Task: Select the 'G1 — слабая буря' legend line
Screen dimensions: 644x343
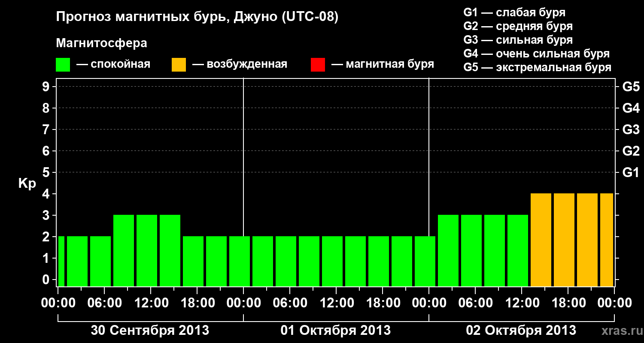Action: click(x=514, y=12)
